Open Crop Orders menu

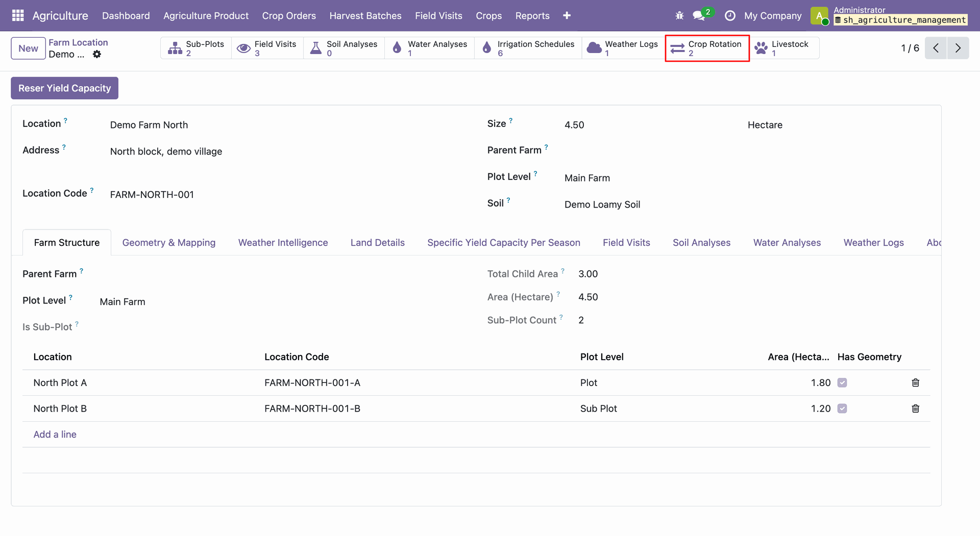pos(289,16)
